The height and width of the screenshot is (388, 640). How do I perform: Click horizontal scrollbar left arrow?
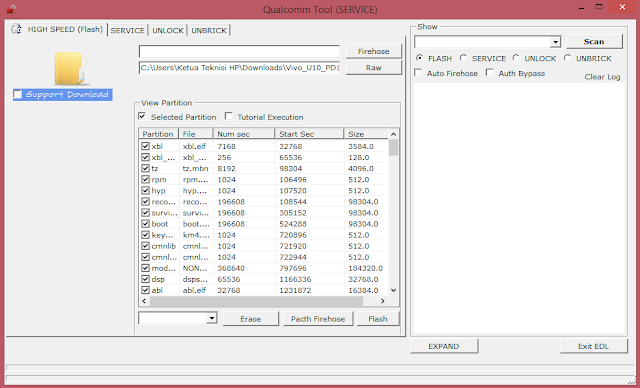144,301
